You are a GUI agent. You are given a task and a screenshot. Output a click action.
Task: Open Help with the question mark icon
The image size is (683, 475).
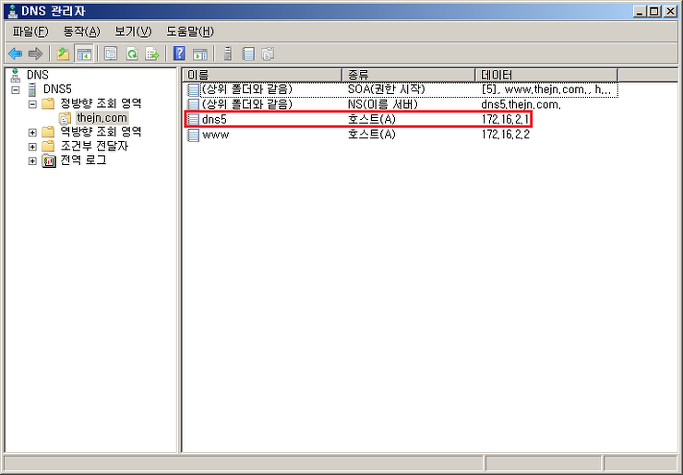(179, 54)
